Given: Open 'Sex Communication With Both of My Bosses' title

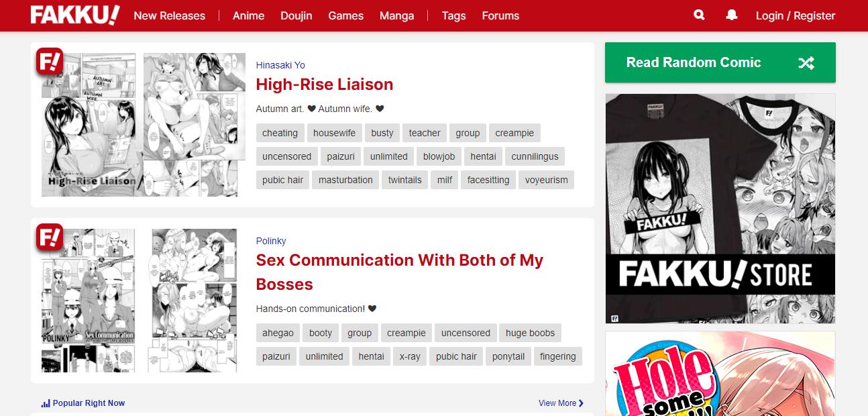Looking at the screenshot, I should click(x=400, y=272).
